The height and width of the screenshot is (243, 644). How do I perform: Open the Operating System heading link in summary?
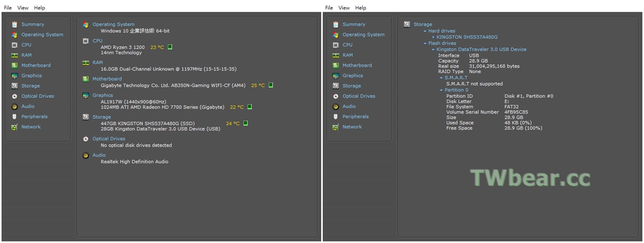113,24
